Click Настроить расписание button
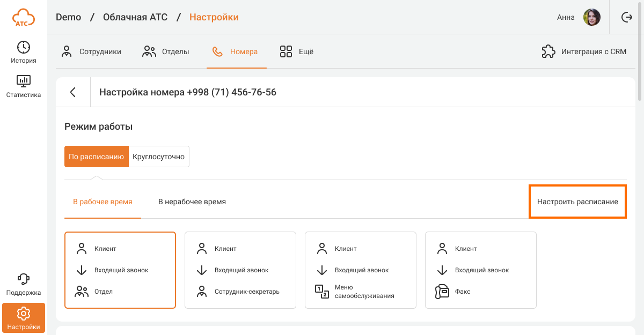This screenshot has height=335, width=644. 577,202
